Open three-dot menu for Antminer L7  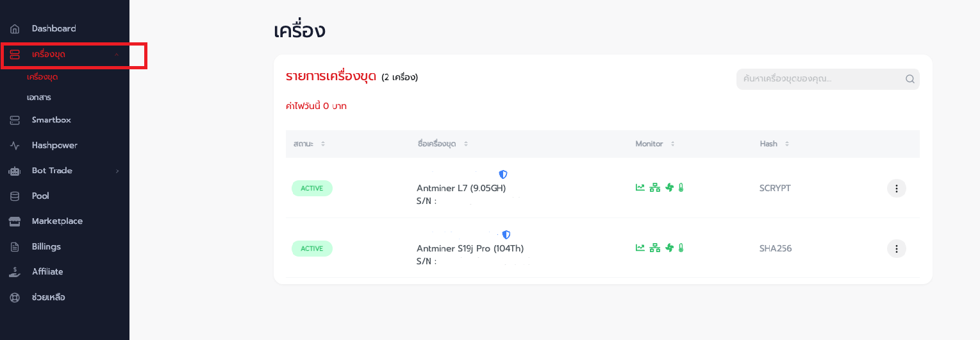click(897, 189)
